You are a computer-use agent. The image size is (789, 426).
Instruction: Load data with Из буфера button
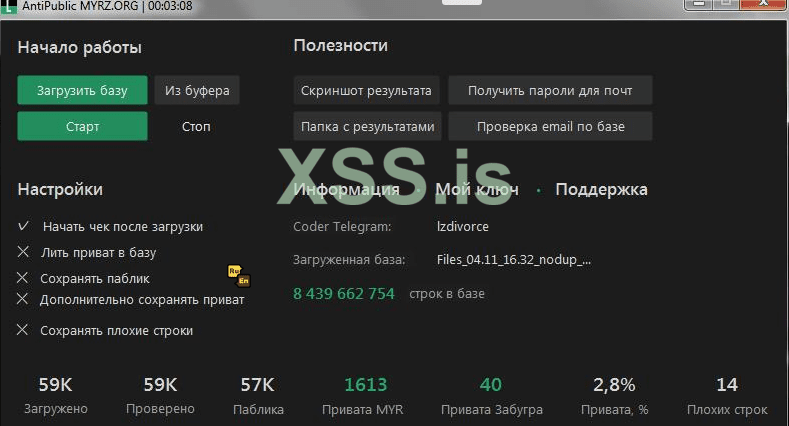(x=197, y=91)
